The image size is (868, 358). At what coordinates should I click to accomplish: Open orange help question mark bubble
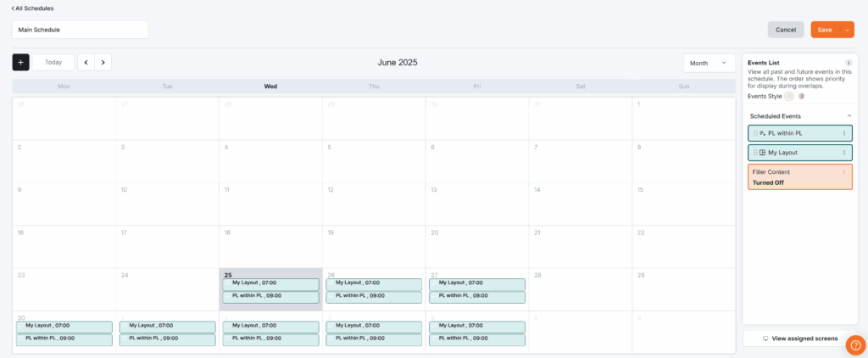(855, 344)
